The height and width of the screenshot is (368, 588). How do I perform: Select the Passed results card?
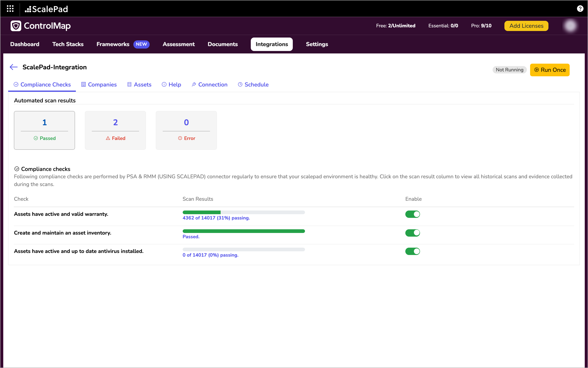point(44,130)
